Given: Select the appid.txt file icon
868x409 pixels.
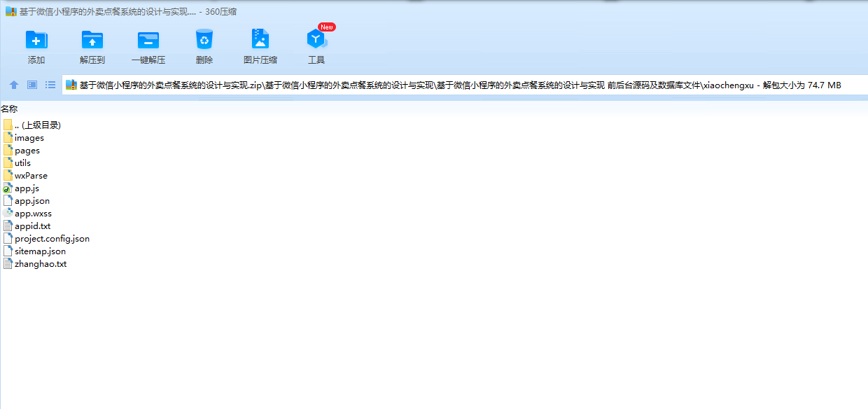Looking at the screenshot, I should [8, 226].
